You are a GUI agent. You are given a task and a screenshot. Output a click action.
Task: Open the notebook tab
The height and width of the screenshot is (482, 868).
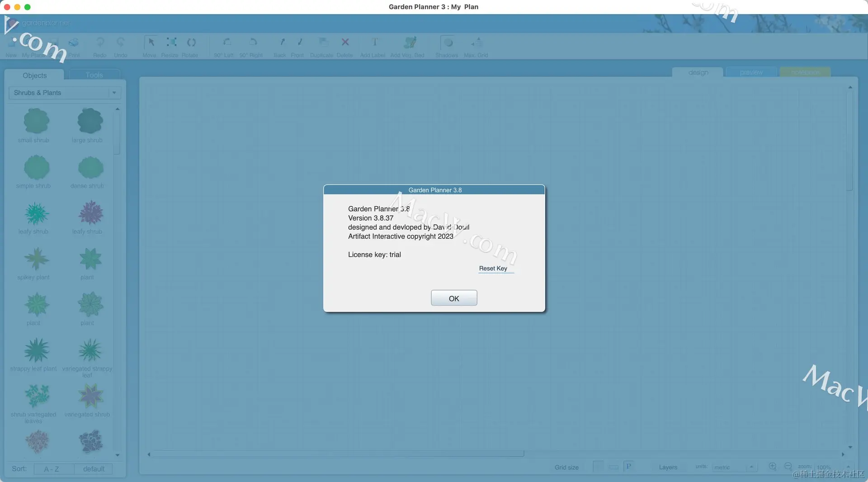(x=805, y=72)
